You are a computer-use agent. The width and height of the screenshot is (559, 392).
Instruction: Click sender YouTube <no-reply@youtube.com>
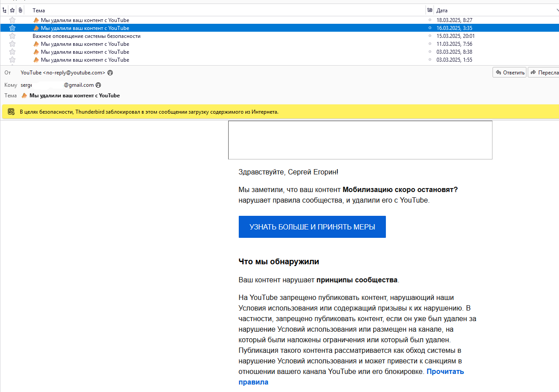click(x=63, y=73)
